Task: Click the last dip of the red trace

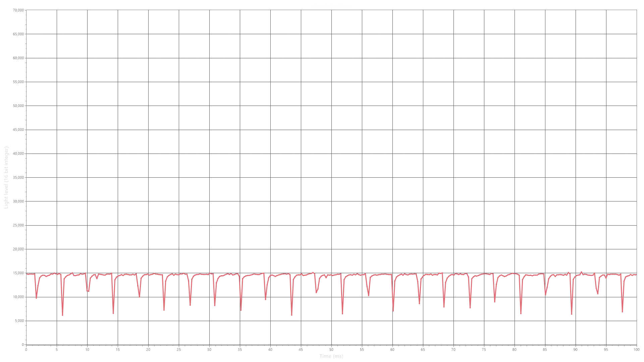Action: tap(623, 312)
